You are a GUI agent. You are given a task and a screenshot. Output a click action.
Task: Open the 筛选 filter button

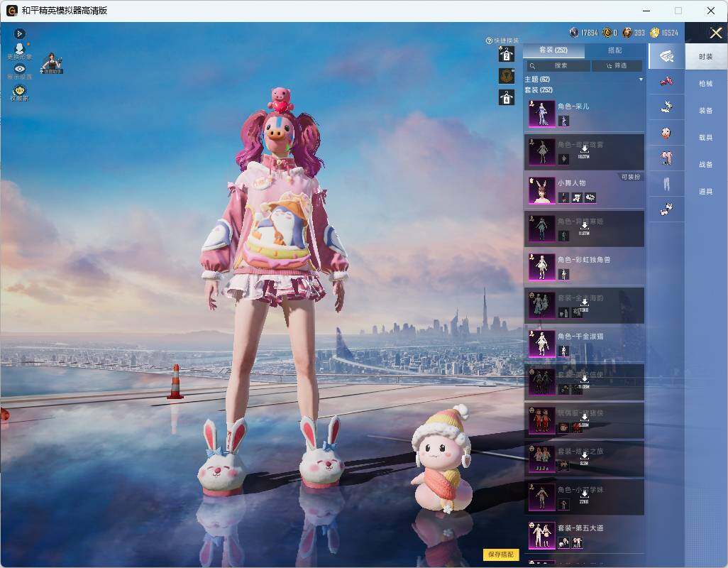617,66
